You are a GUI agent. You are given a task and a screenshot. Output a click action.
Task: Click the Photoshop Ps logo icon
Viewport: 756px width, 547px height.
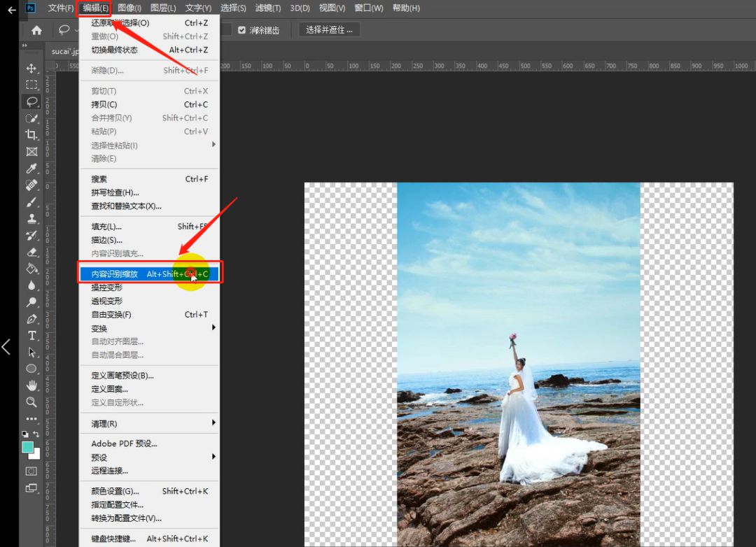coord(30,8)
